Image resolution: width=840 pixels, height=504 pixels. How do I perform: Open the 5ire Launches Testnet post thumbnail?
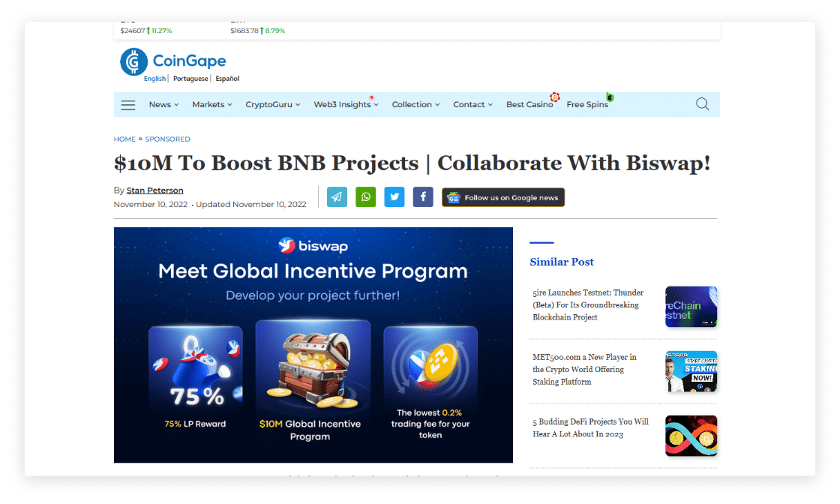point(691,307)
